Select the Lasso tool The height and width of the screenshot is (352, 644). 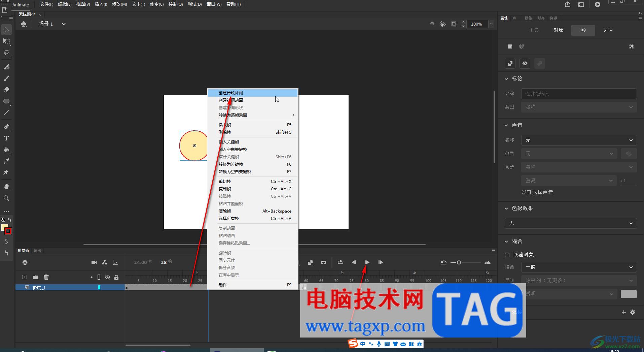click(x=6, y=53)
